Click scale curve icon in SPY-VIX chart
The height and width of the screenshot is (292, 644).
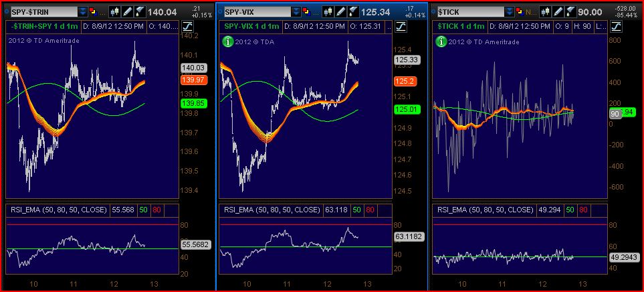400,27
